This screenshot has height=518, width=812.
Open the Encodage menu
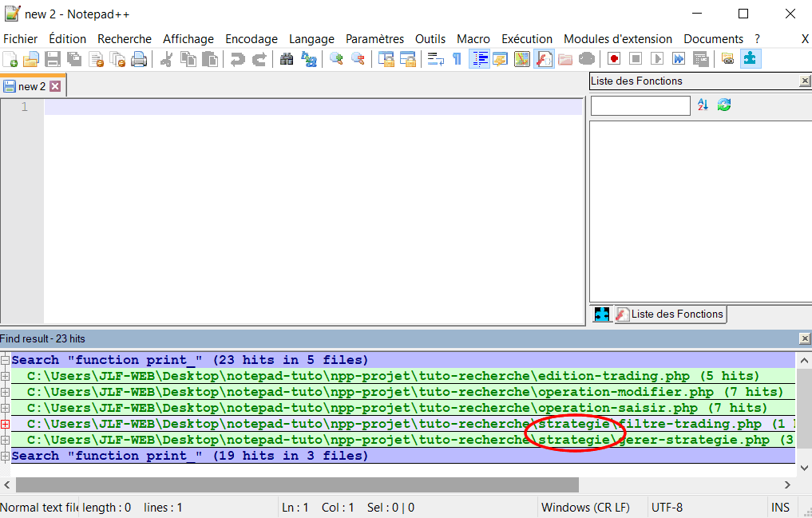point(252,39)
